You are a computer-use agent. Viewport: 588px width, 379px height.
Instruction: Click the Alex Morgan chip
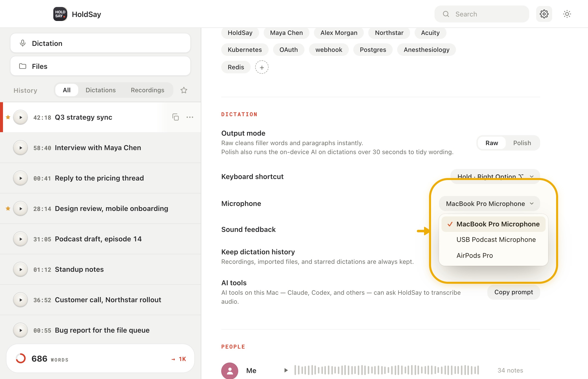pos(339,33)
